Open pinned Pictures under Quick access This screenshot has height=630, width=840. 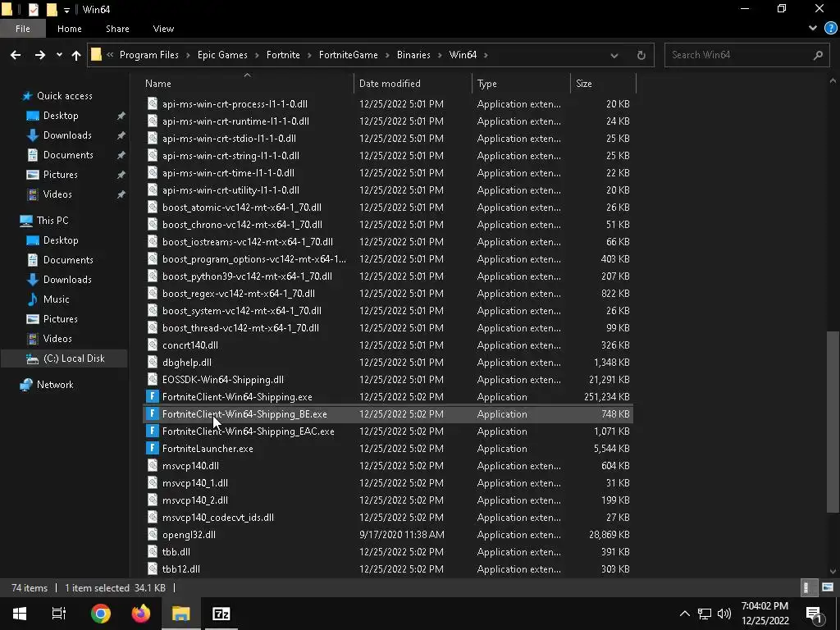(60, 175)
